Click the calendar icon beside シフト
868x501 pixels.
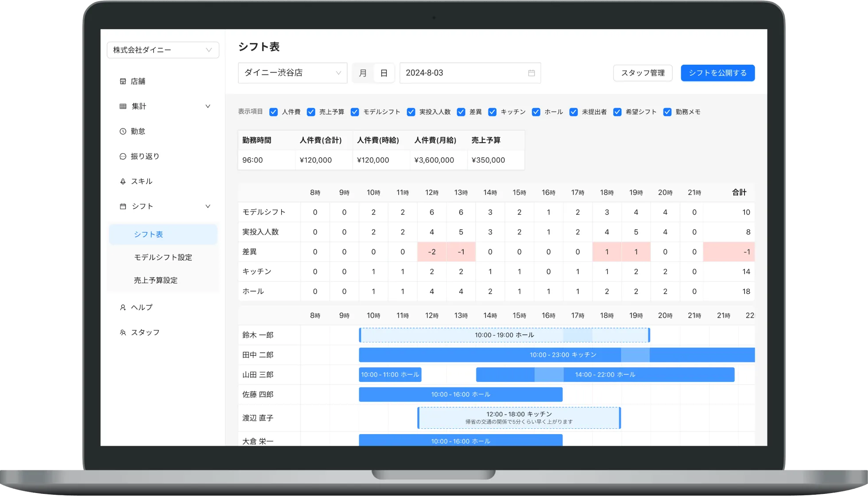point(123,206)
